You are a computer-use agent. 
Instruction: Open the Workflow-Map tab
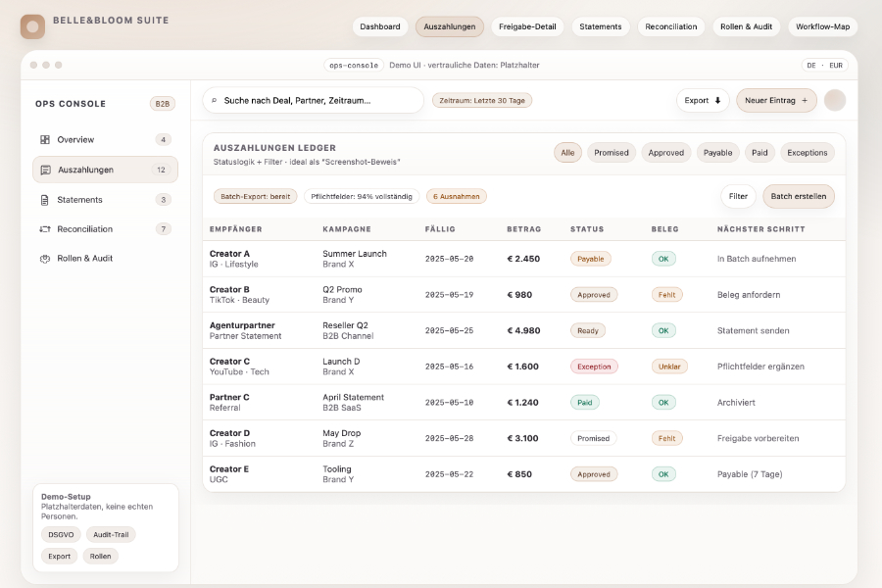click(x=822, y=26)
